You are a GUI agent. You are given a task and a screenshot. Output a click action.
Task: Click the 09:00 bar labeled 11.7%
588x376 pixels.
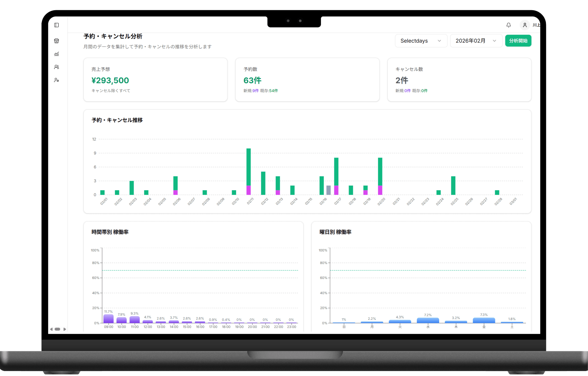(x=108, y=319)
